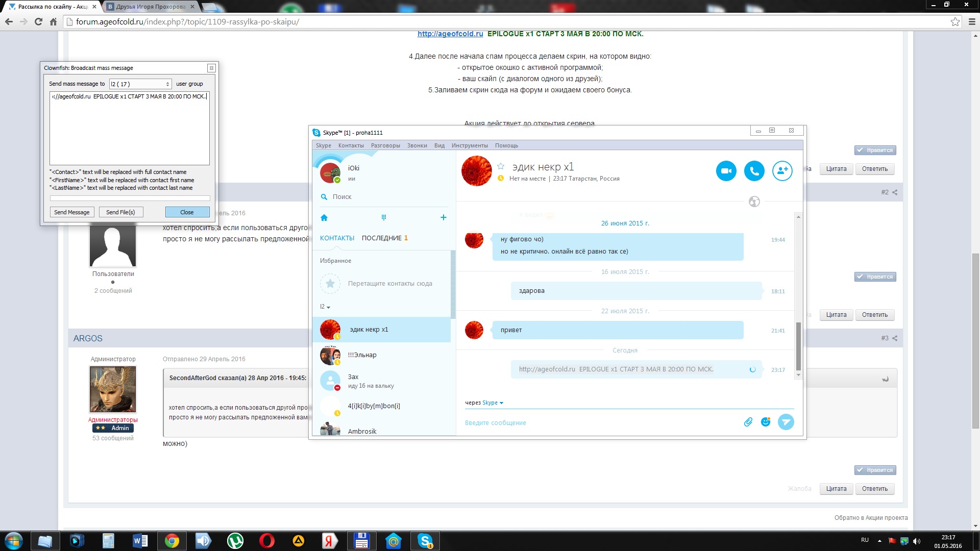The height and width of the screenshot is (551, 980).
Task: Click the Введите сообщение input field
Action: (597, 422)
